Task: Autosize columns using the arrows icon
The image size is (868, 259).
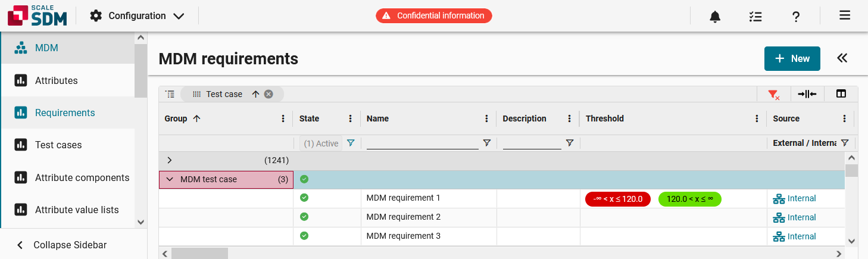Action: tap(807, 94)
